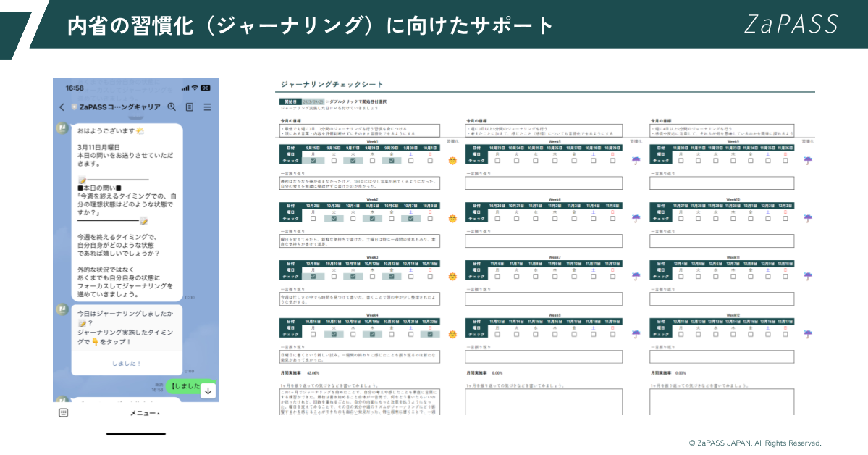This screenshot has width=868, height=455.
Task: Click the ZaPASSコ…ングキャリア chat title
Action: coord(119,107)
